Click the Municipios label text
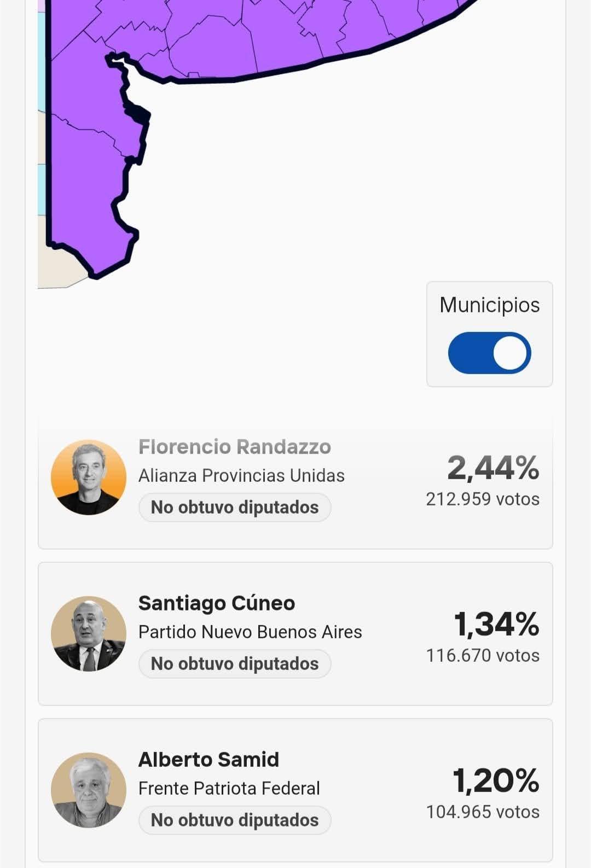Screen dimensions: 591x868 tap(489, 305)
